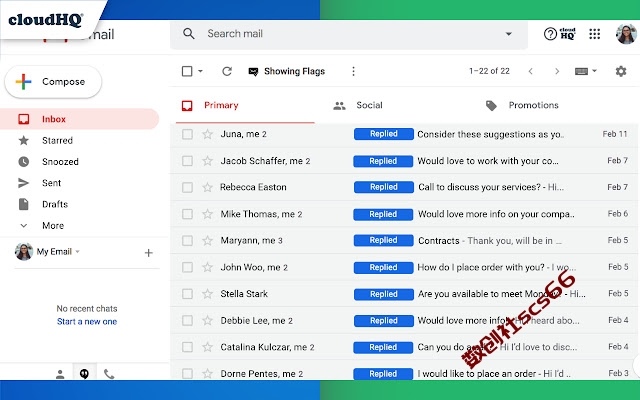Select checkbox for Stella Stark email
The height and width of the screenshot is (400, 640).
tap(187, 294)
